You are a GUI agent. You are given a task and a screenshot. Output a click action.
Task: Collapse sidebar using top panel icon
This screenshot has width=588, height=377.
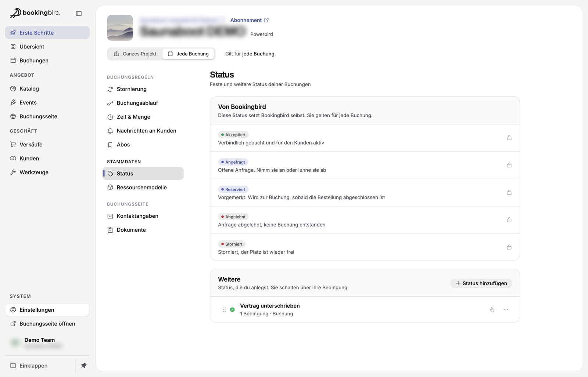[79, 13]
